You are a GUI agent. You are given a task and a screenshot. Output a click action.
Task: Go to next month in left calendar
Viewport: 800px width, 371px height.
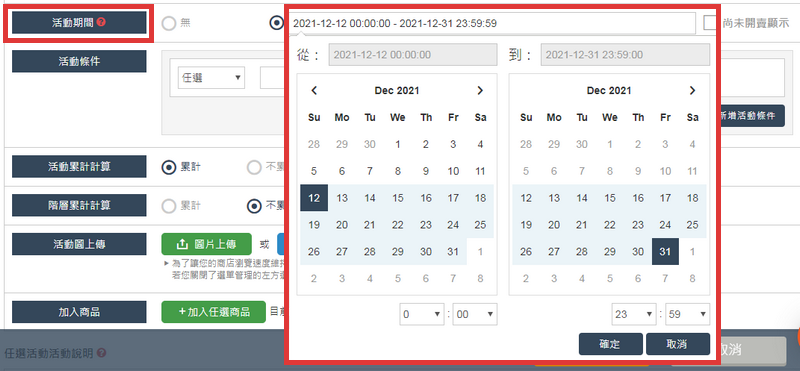pyautogui.click(x=480, y=91)
